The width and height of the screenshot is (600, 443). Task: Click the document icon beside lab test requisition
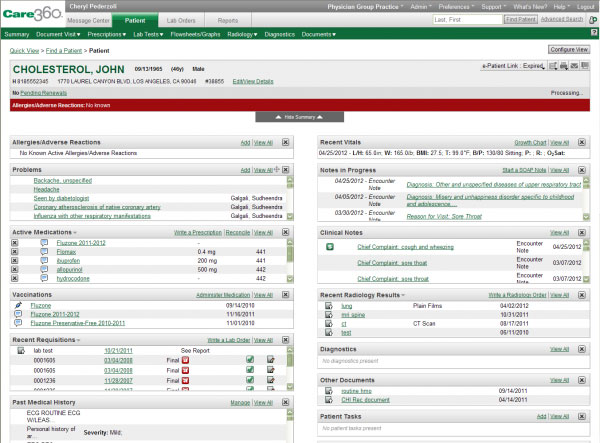point(21,350)
